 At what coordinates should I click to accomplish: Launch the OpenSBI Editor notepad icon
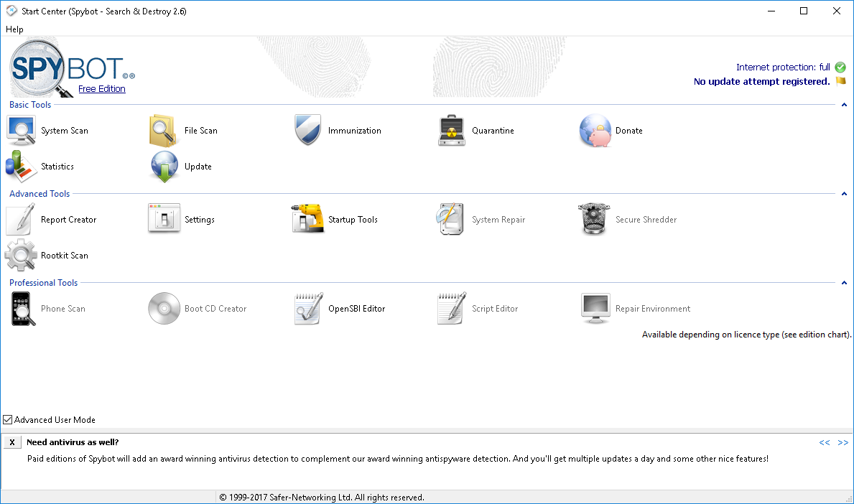308,309
